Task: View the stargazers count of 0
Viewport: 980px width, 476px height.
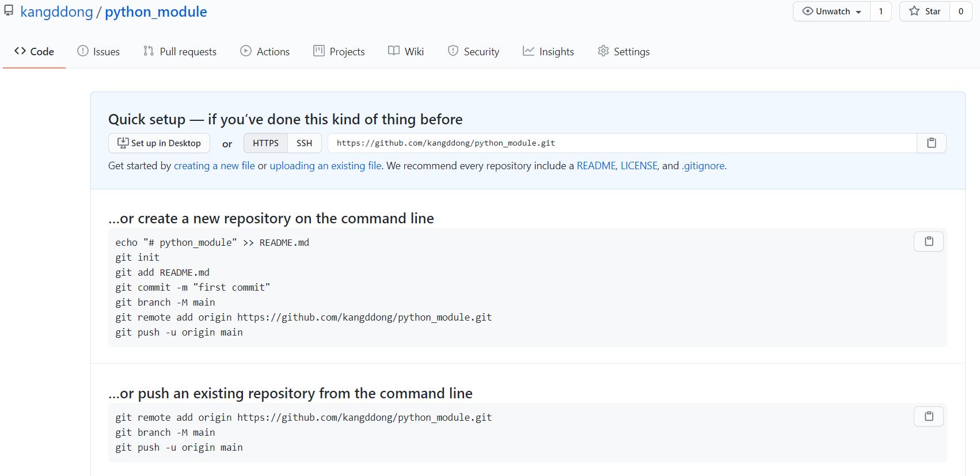Action: tap(960, 12)
